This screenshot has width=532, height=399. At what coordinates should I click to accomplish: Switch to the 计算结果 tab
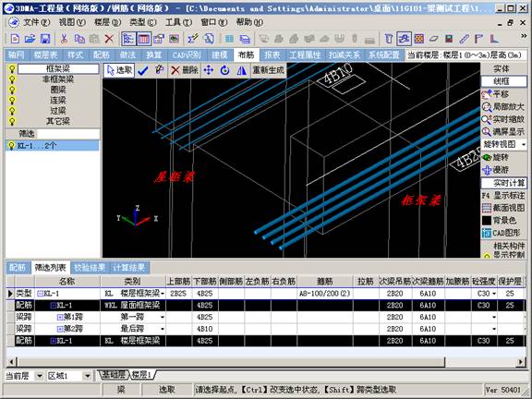point(129,268)
